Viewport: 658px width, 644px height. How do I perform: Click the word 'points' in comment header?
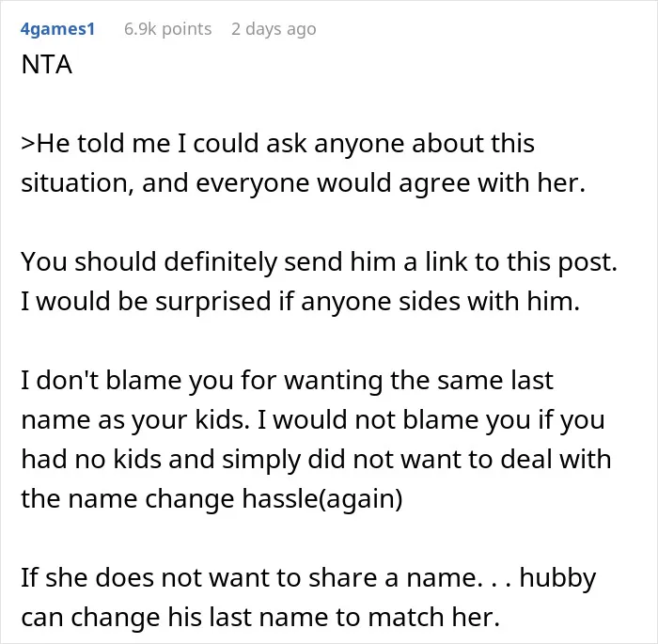pyautogui.click(x=187, y=29)
